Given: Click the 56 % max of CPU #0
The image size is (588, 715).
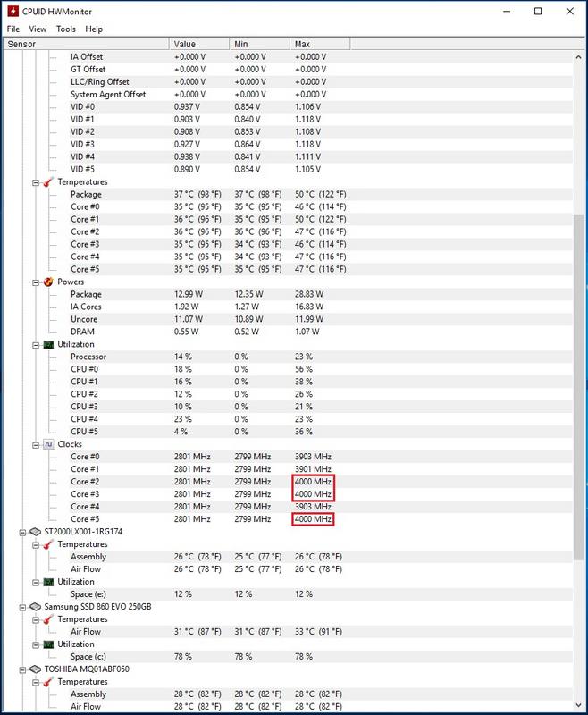Looking at the screenshot, I should (x=304, y=369).
